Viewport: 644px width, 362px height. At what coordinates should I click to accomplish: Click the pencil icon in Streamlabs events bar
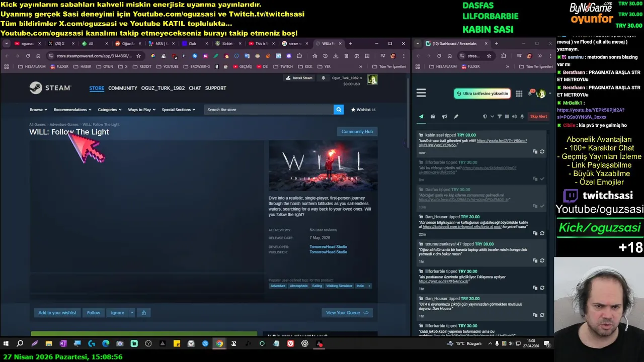(456, 117)
